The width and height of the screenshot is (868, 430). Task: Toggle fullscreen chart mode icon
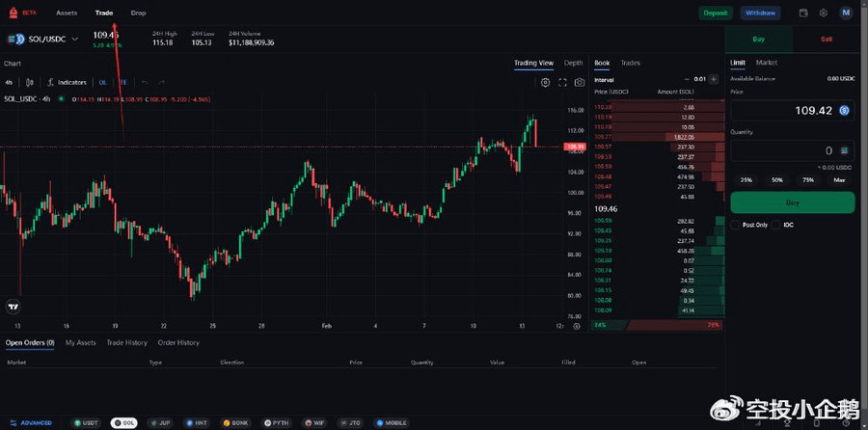tap(561, 83)
